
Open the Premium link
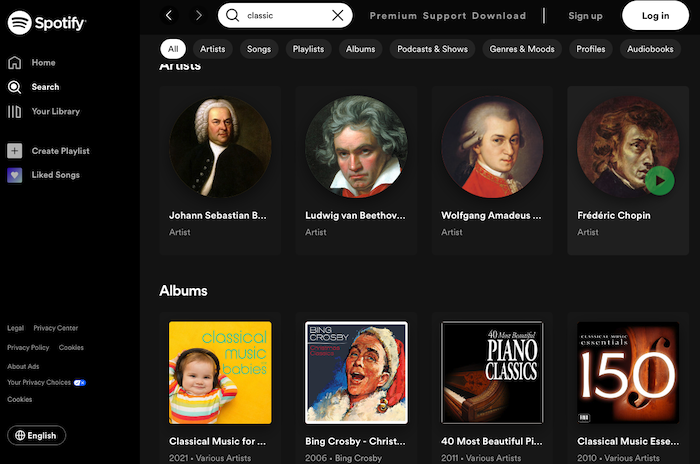(x=393, y=16)
